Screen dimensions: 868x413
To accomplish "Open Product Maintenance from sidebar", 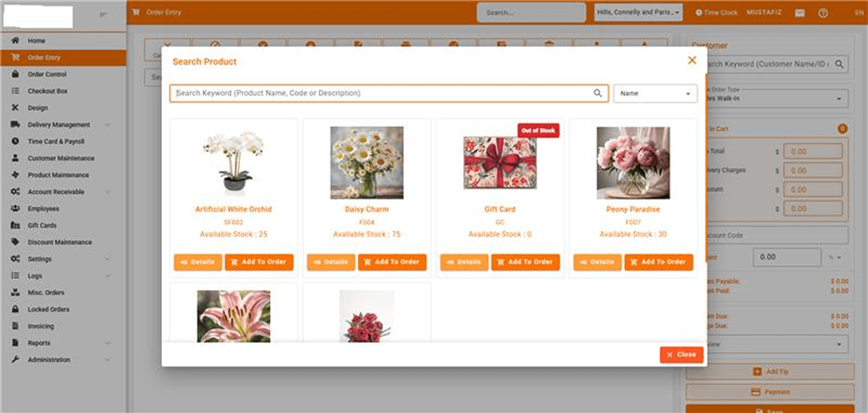I will point(58,175).
